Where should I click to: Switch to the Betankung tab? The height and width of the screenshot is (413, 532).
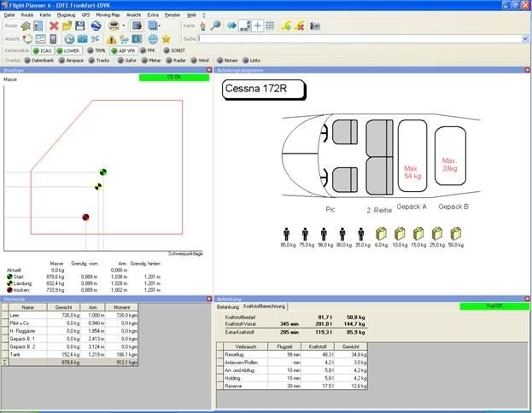228,305
